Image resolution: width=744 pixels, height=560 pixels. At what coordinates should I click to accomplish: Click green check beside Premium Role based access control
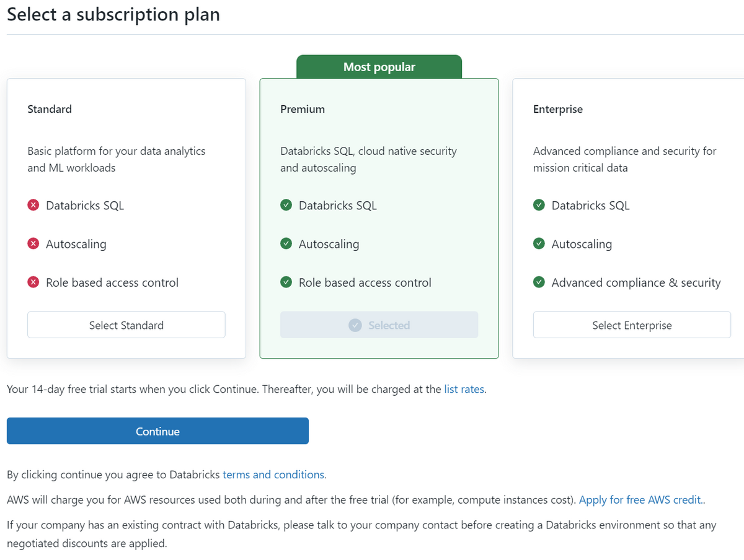[286, 282]
